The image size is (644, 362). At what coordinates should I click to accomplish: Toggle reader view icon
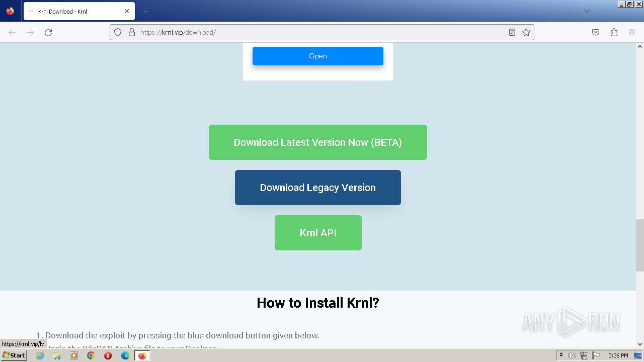pyautogui.click(x=512, y=32)
